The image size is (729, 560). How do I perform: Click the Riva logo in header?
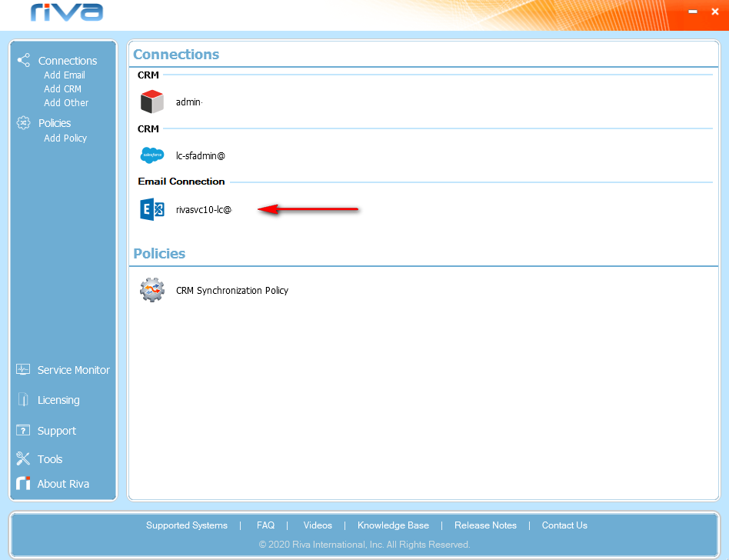67,12
